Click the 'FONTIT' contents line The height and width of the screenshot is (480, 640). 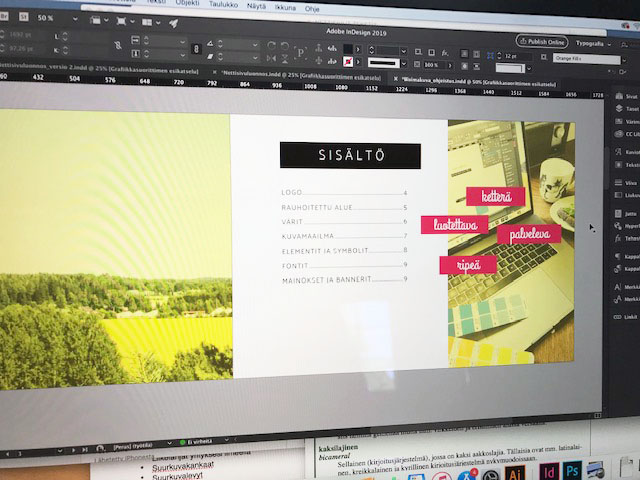pos(345,265)
